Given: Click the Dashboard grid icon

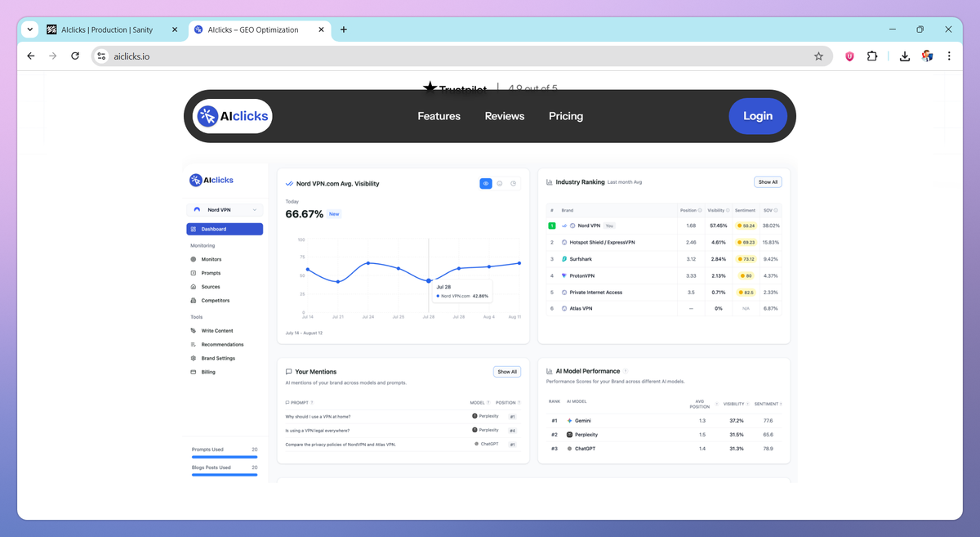Looking at the screenshot, I should point(194,229).
